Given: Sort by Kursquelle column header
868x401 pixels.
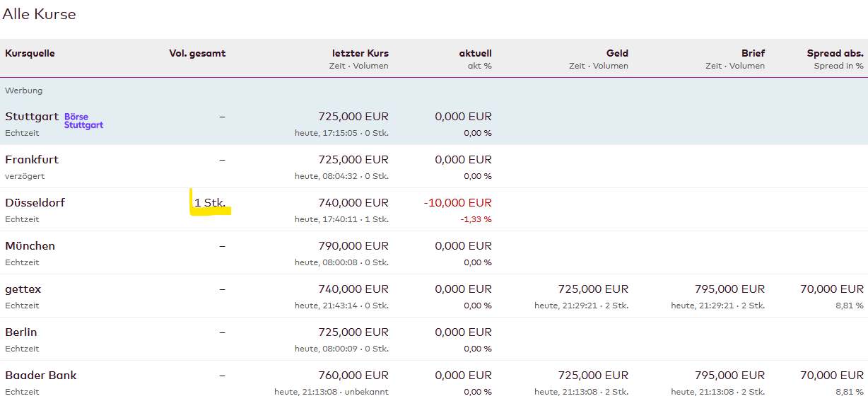Looking at the screenshot, I should click(30, 54).
